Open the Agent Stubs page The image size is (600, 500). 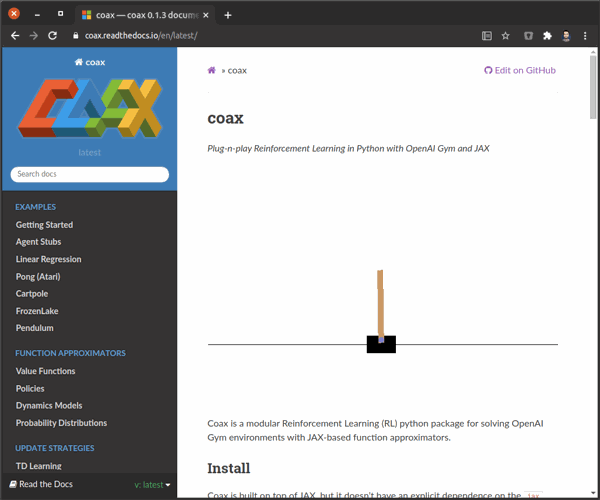click(x=38, y=242)
